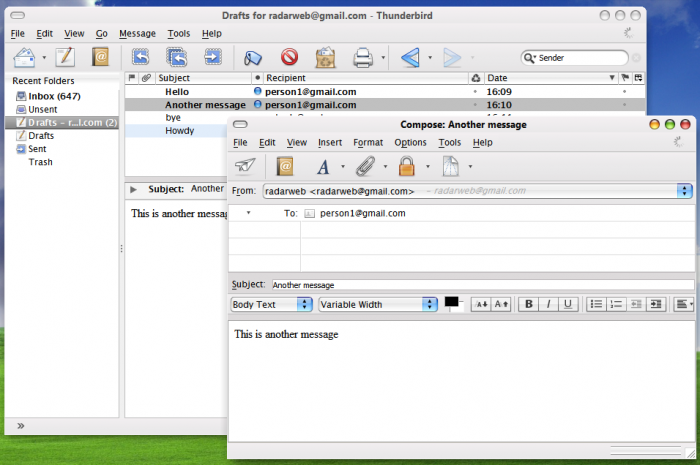Open the Message menu in Thunderbird window
Screen dimensions: 700x465
[138, 33]
